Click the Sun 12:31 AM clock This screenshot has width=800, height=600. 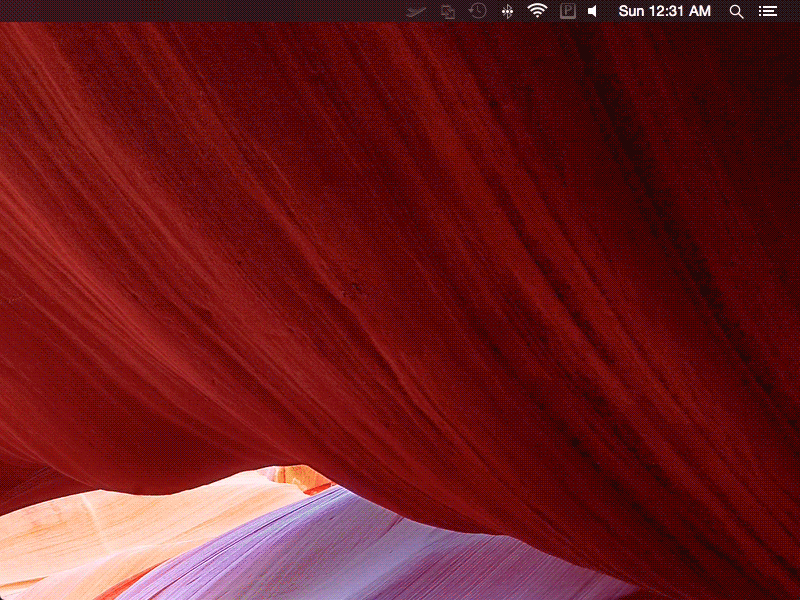[x=665, y=11]
